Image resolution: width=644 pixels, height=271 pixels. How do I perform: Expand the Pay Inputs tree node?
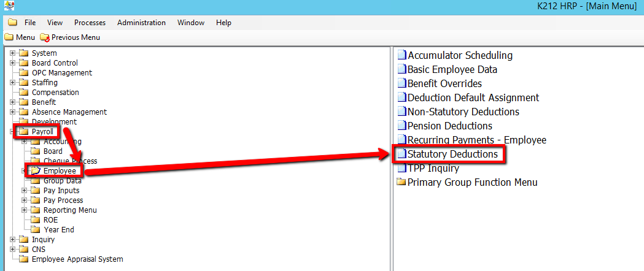(25, 191)
